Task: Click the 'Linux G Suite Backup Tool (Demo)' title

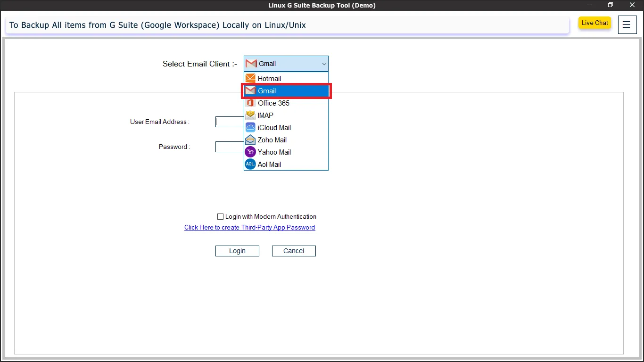Action: tap(322, 6)
